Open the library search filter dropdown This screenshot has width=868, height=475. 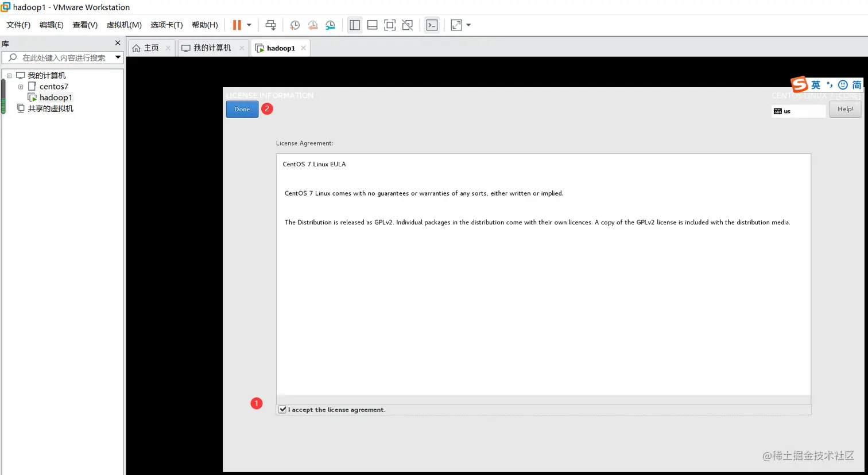coord(118,57)
